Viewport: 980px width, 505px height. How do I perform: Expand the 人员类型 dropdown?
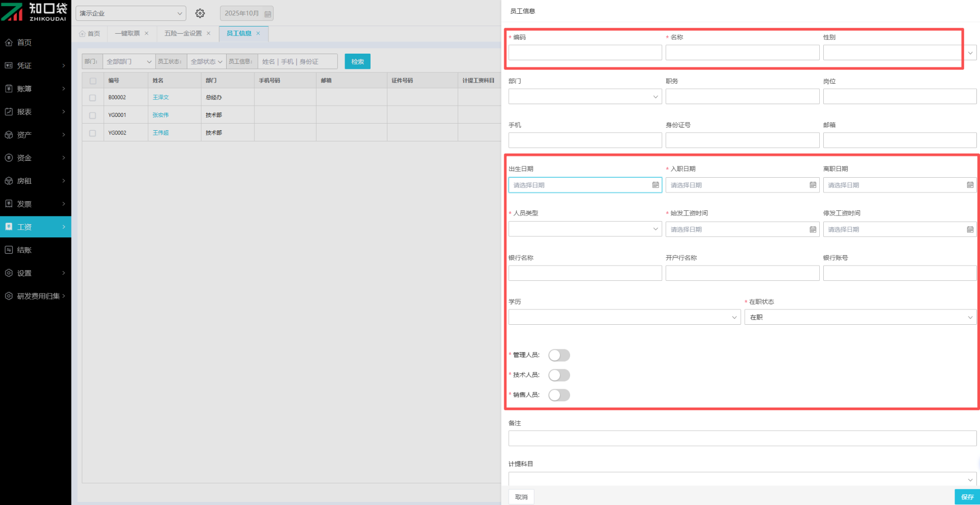tap(585, 229)
